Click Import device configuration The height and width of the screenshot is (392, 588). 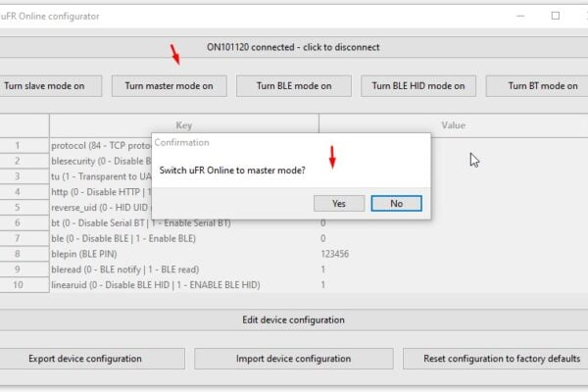294,359
